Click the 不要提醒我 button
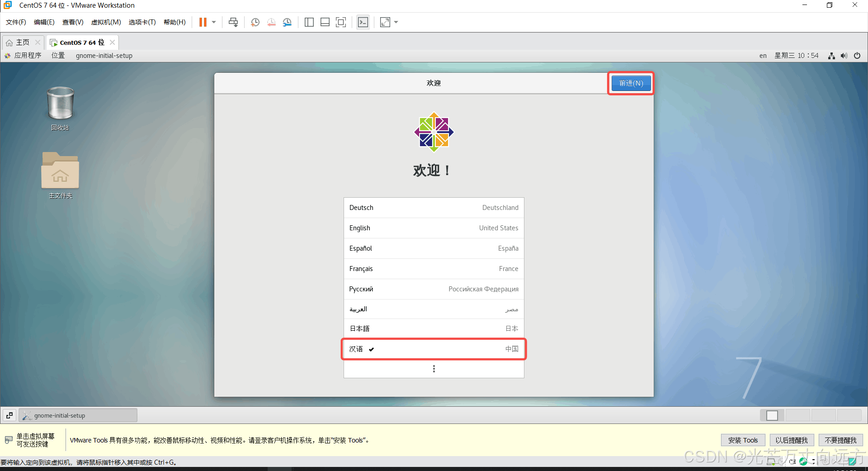 coord(840,440)
